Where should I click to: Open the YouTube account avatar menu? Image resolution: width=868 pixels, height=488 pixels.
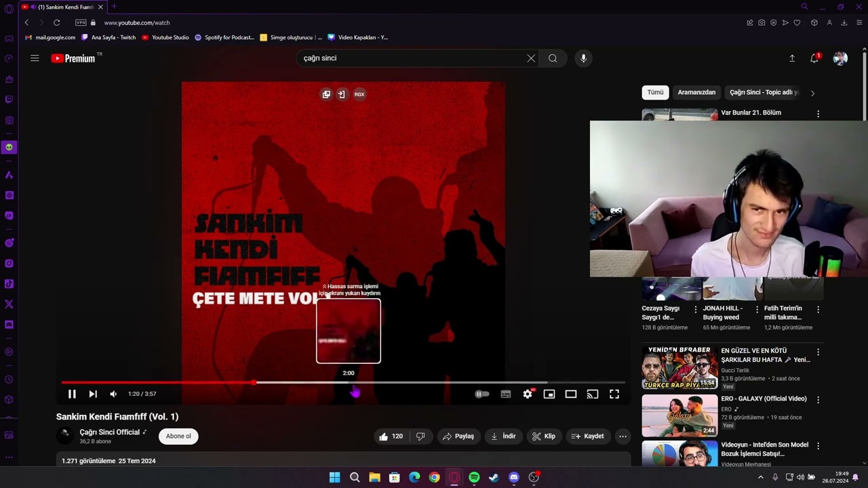click(840, 58)
